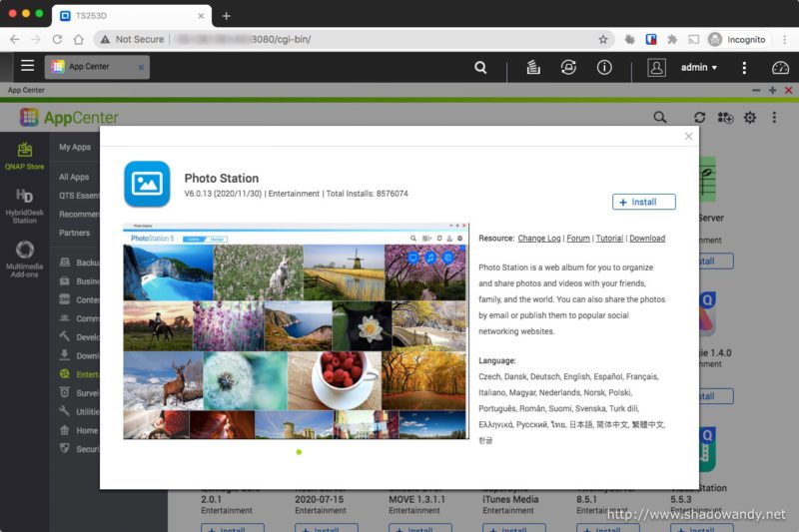Open HybridDesk Station sidebar section
799x532 pixels.
point(25,206)
